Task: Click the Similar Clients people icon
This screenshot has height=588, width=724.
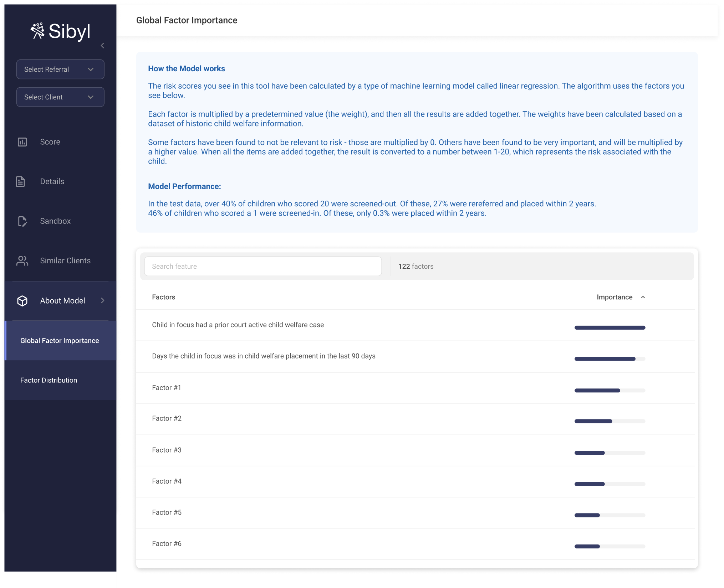Action: coord(22,261)
